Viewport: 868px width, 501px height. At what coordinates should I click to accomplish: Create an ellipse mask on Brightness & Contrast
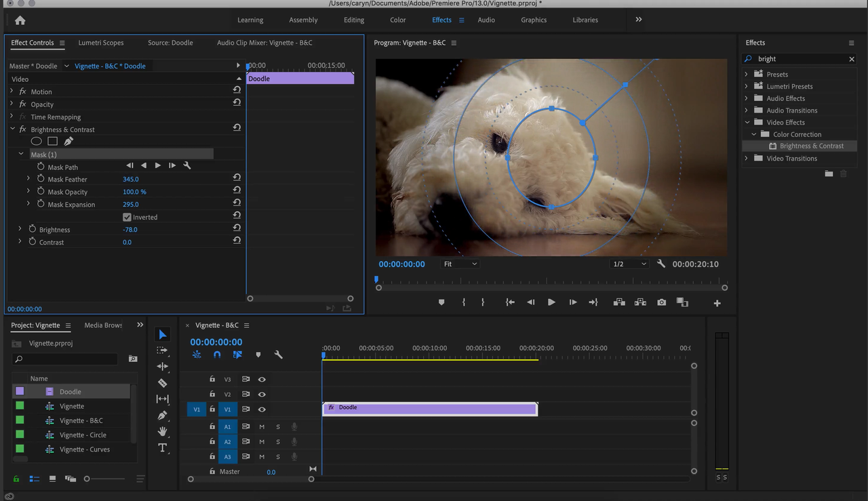pos(36,140)
